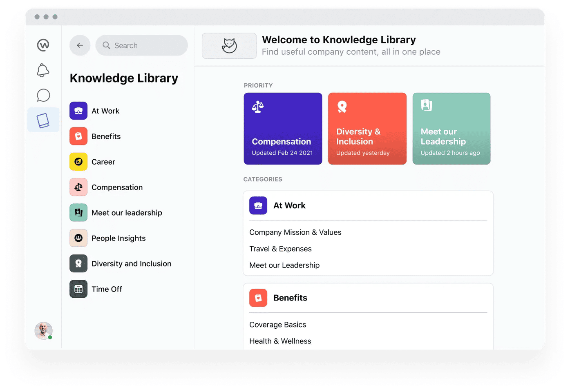570x392 pixels.
Task: Select the Benefits sidebar category
Action: [106, 136]
